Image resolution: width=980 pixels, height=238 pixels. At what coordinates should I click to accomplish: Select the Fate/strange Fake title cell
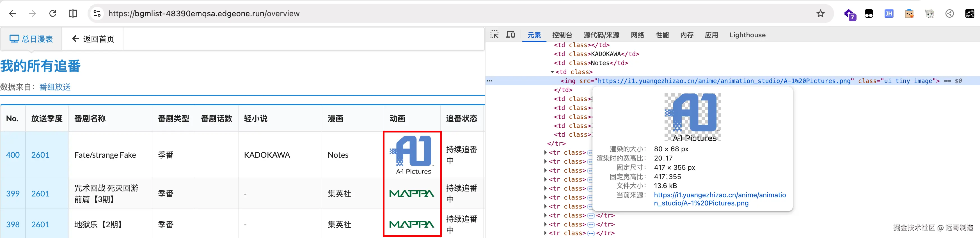(110, 155)
